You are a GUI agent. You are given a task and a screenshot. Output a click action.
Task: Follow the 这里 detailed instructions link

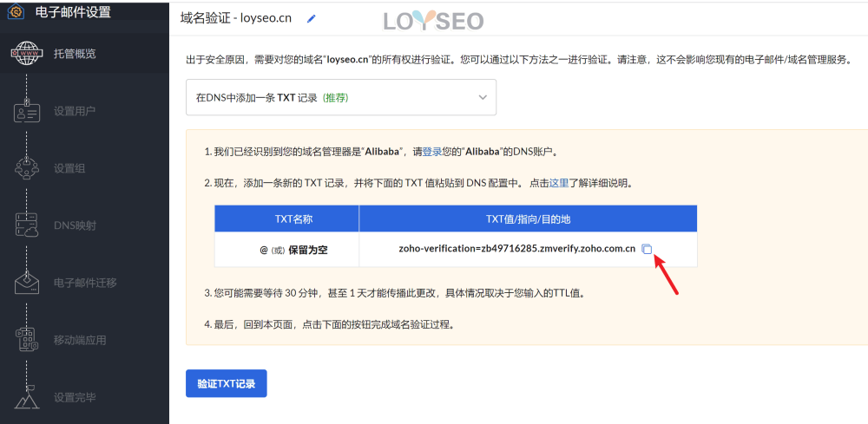pos(559,184)
